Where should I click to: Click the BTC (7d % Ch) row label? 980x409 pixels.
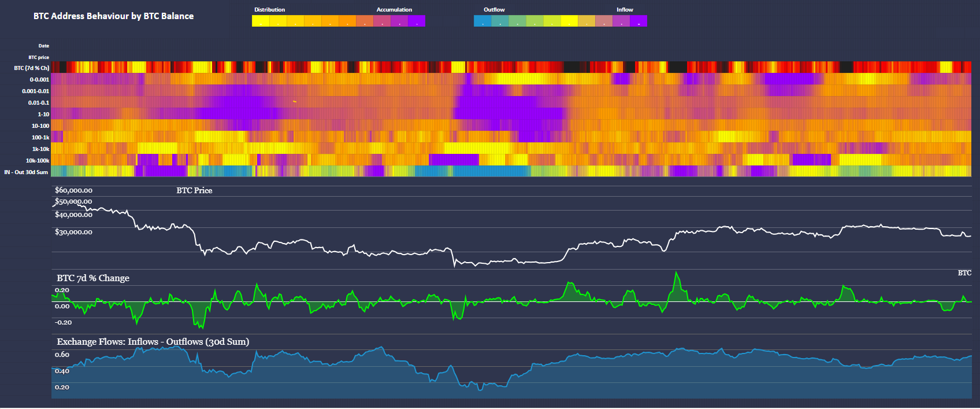(32, 68)
